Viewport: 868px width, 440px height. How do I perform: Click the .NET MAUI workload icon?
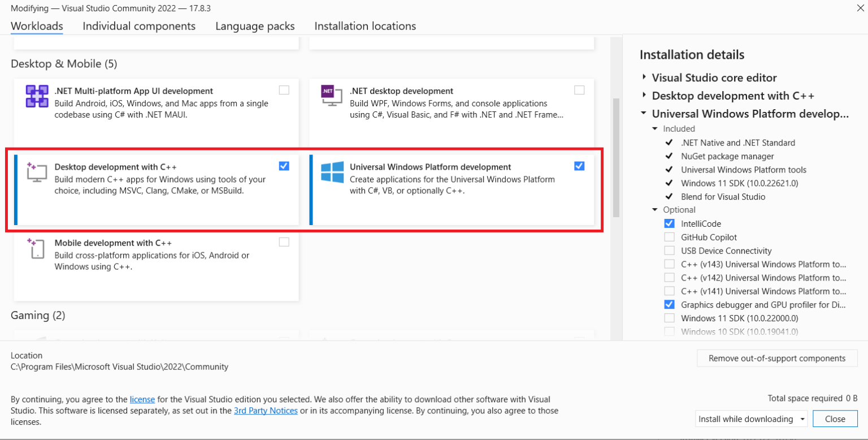coord(37,96)
